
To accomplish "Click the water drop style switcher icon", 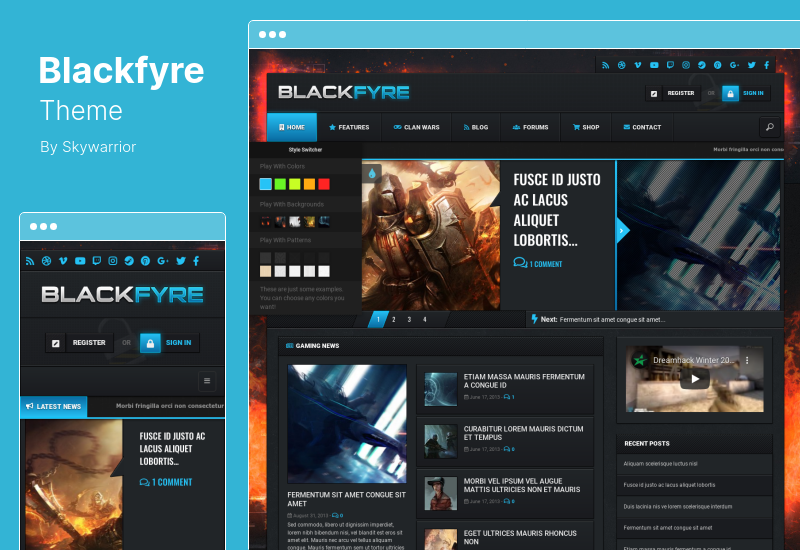I will pos(372,173).
